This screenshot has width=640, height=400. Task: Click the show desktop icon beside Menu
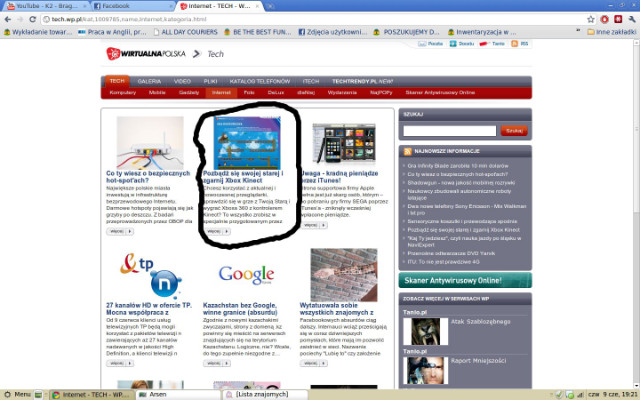coord(38,395)
